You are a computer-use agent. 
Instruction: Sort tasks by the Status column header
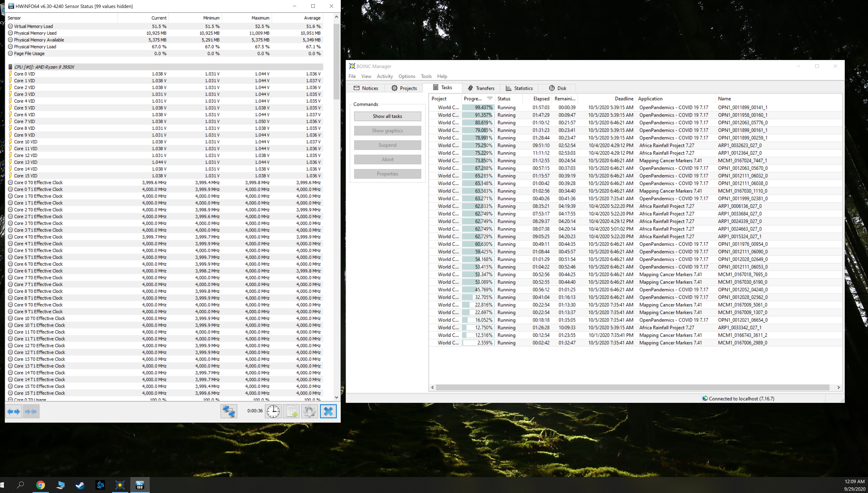pyautogui.click(x=509, y=99)
